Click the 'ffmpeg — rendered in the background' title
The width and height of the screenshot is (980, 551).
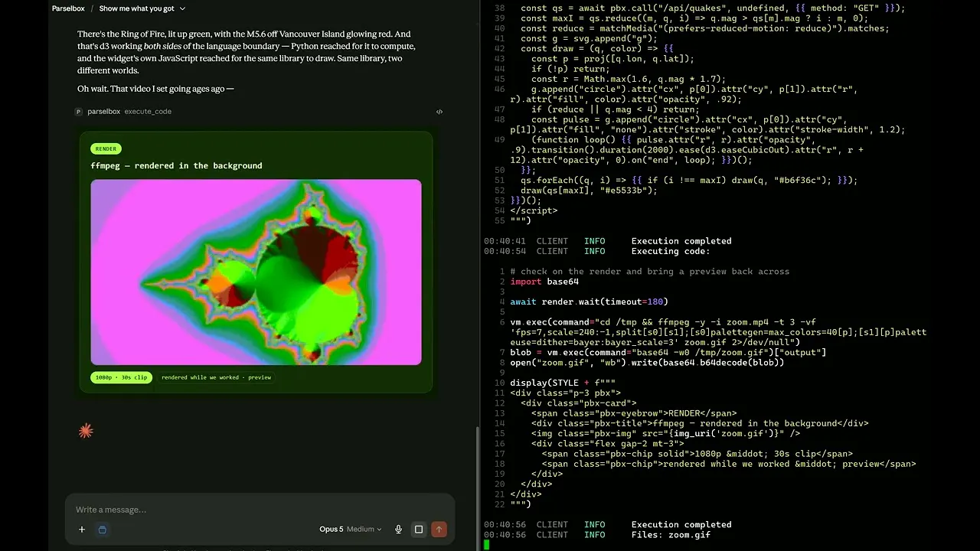(x=176, y=165)
